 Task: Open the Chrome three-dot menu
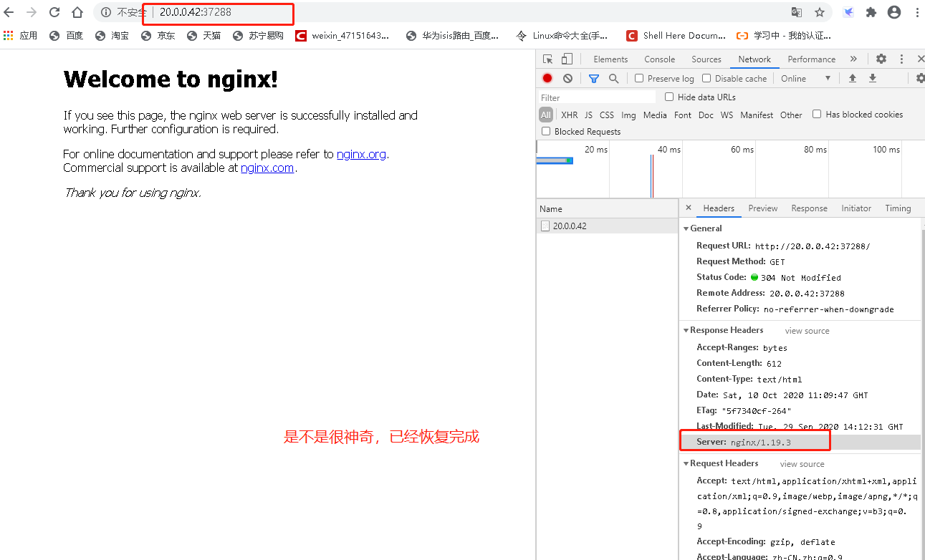[x=917, y=12]
